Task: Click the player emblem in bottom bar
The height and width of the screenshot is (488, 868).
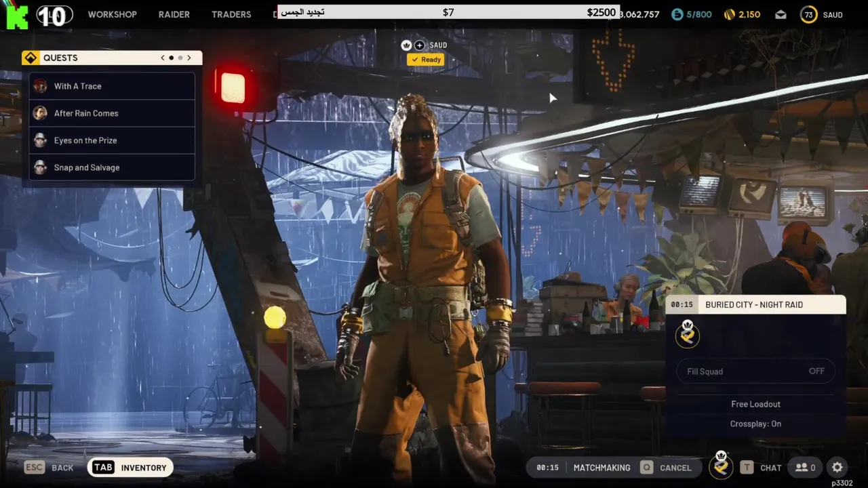Action: 721,466
